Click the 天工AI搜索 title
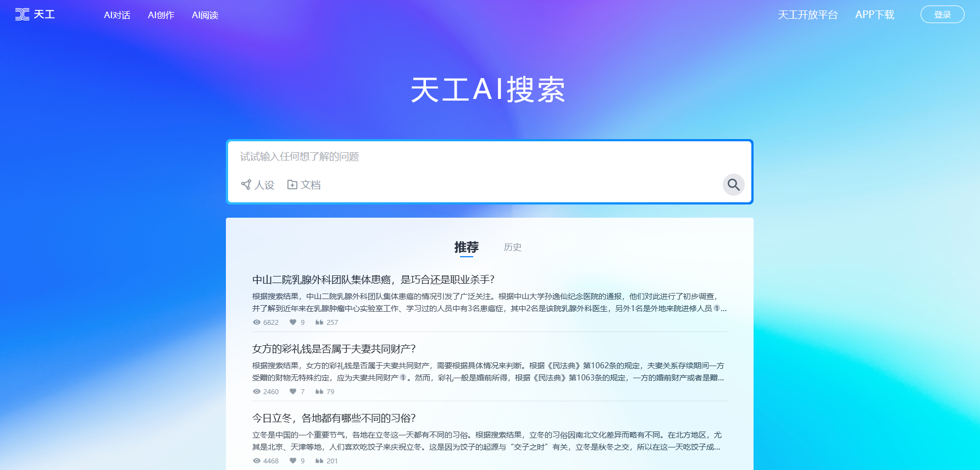The height and width of the screenshot is (470, 980). [488, 90]
